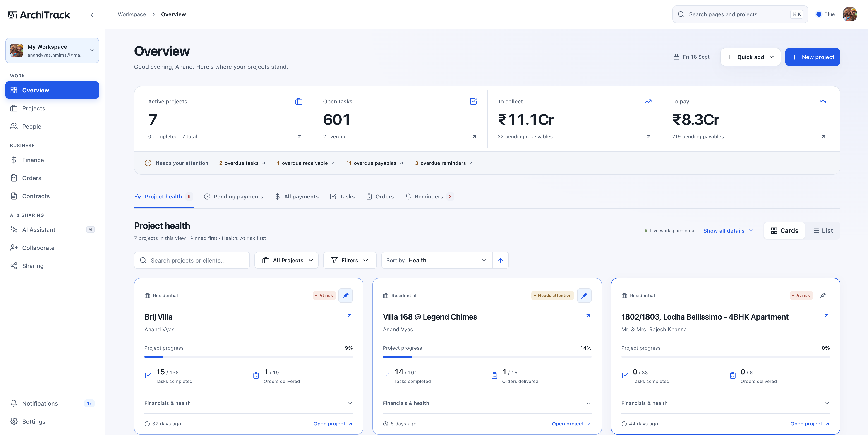Click the New project button

(x=812, y=57)
